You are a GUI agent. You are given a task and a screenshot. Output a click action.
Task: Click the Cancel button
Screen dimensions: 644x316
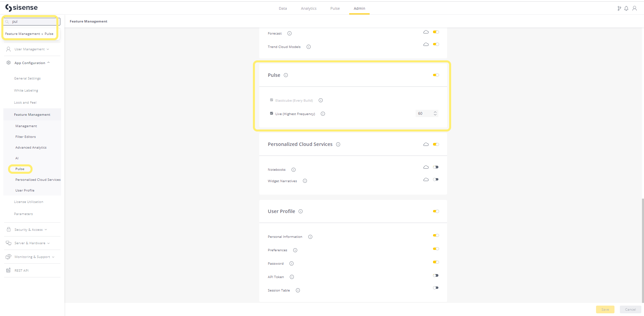click(630, 310)
